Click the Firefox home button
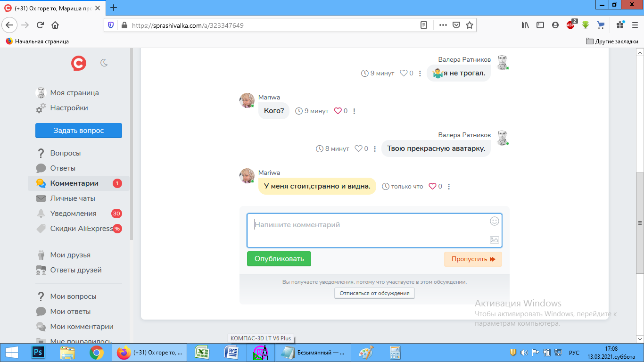Viewport: 644px width, 362px height. point(55,25)
